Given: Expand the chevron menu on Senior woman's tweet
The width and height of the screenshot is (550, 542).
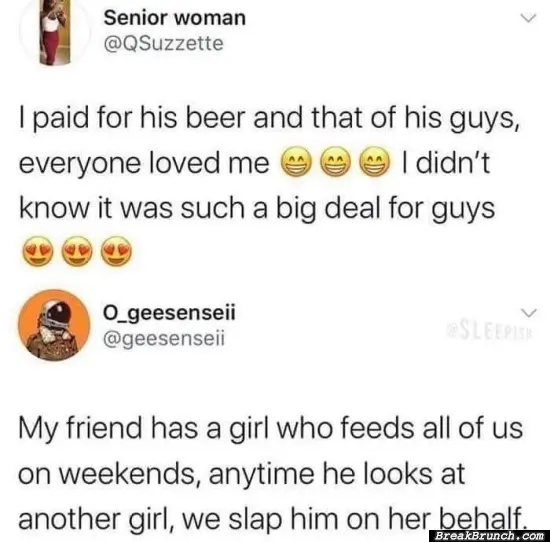Looking at the screenshot, I should point(529,18).
